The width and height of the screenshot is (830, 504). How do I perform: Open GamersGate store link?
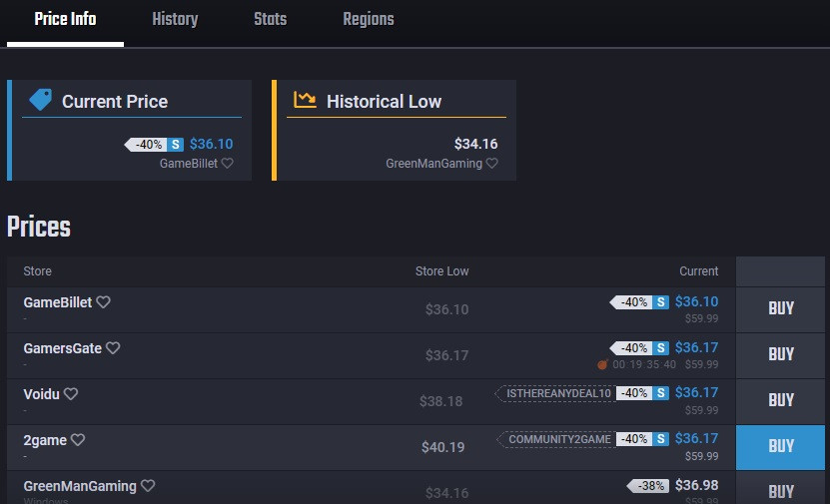click(63, 348)
